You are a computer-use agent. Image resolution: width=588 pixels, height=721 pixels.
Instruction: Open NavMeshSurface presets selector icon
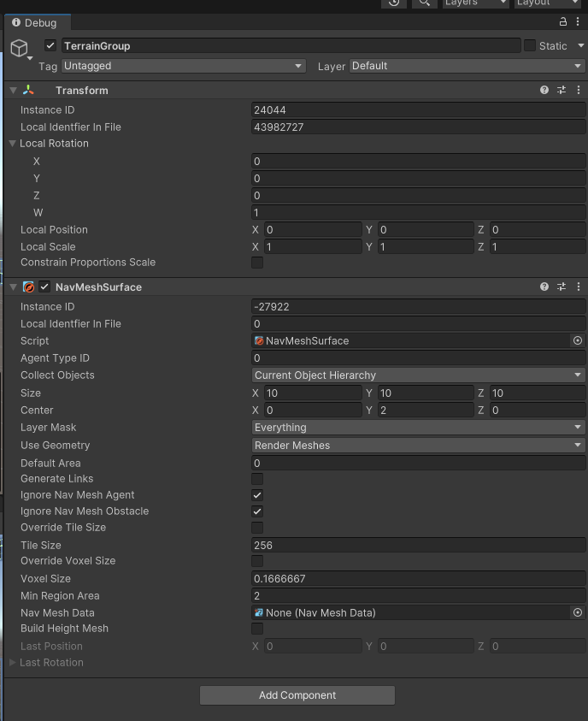tap(562, 287)
